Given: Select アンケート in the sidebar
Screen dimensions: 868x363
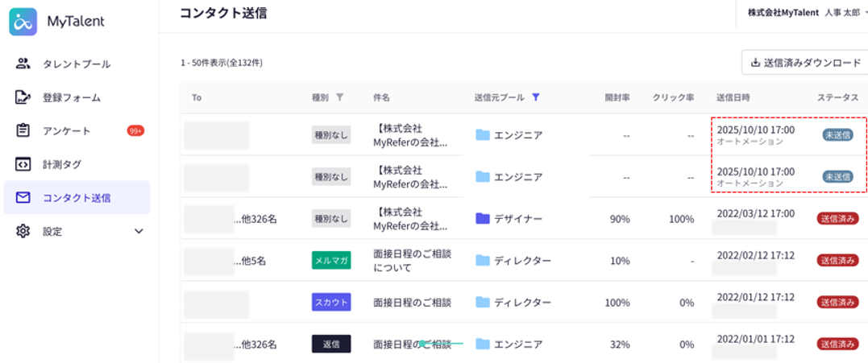Looking at the screenshot, I should coord(66,130).
